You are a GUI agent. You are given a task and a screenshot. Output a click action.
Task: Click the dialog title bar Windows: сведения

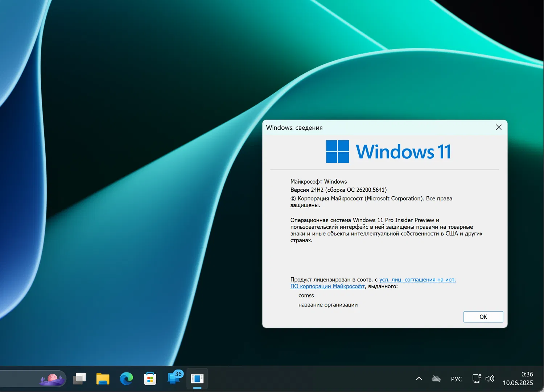click(x=294, y=128)
